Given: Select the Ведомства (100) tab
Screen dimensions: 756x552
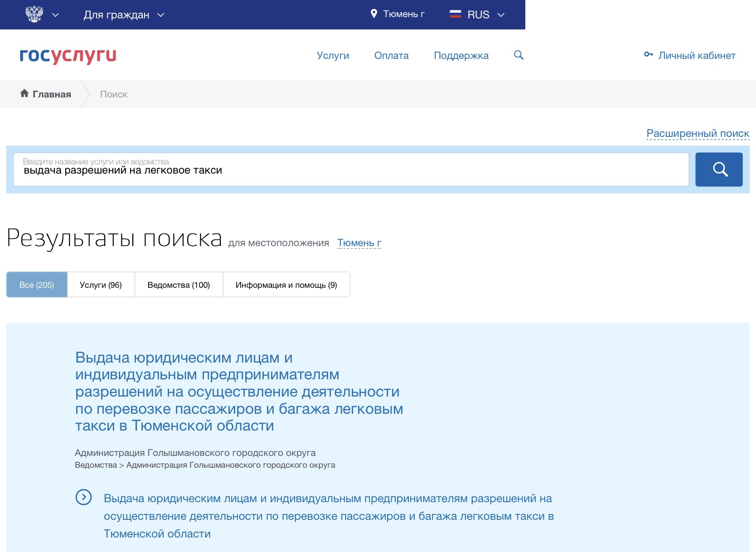Looking at the screenshot, I should pos(179,285).
